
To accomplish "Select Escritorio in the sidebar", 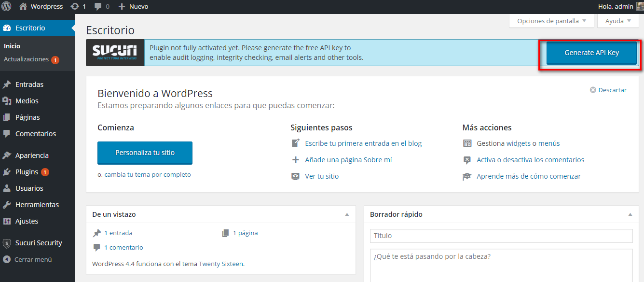I will [x=38, y=28].
